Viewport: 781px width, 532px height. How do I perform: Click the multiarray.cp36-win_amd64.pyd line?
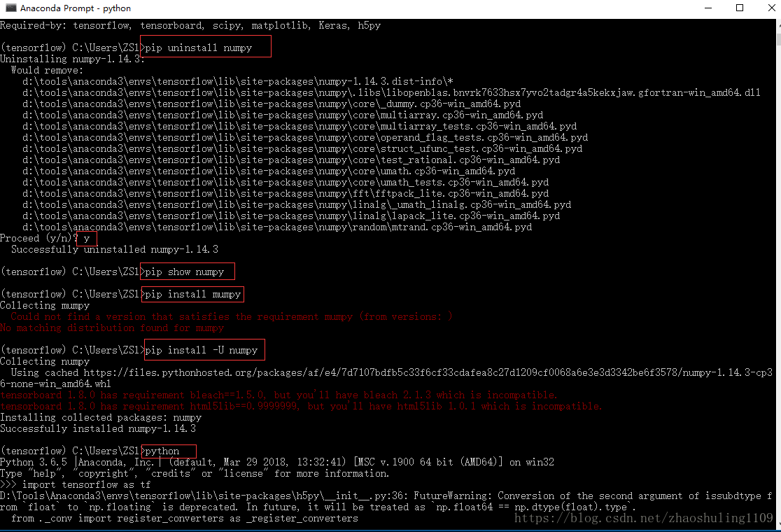(283, 115)
